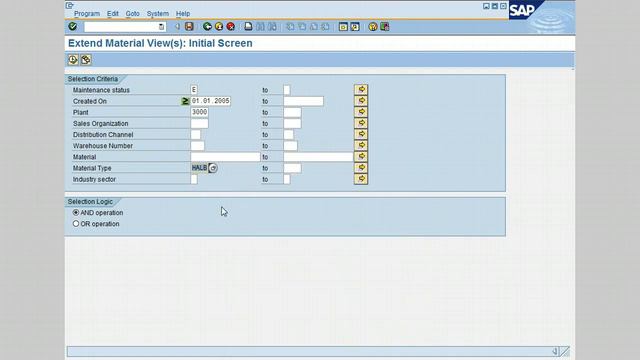The width and height of the screenshot is (640, 360).
Task: Click the Sales Organization from field
Action: 200,123
